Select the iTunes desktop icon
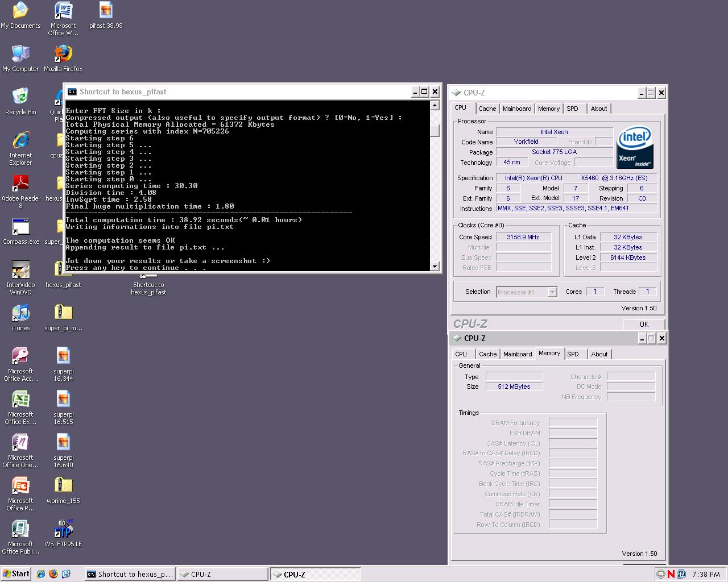The image size is (728, 582). tap(20, 318)
